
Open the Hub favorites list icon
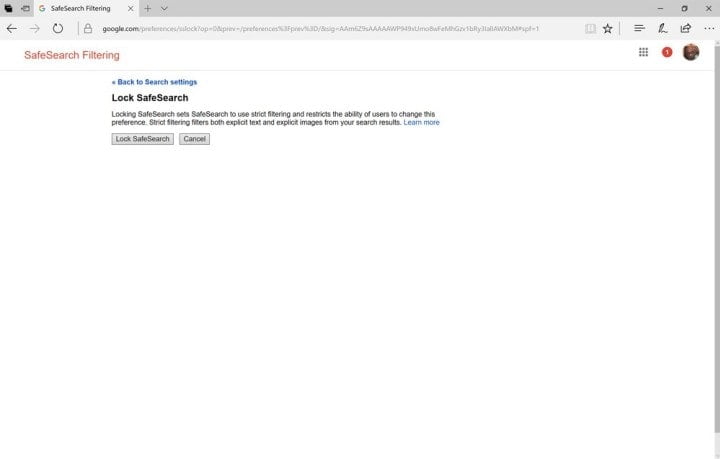tap(639, 28)
